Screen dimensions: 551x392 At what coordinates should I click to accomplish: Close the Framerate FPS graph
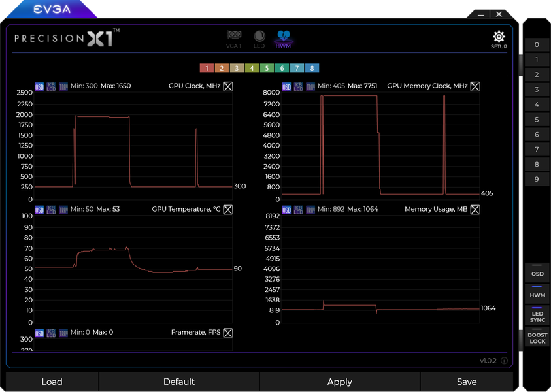pos(227,333)
